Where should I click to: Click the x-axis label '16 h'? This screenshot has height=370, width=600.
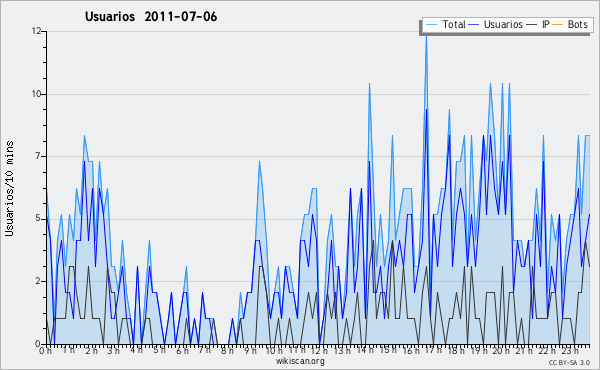pyautogui.click(x=411, y=350)
